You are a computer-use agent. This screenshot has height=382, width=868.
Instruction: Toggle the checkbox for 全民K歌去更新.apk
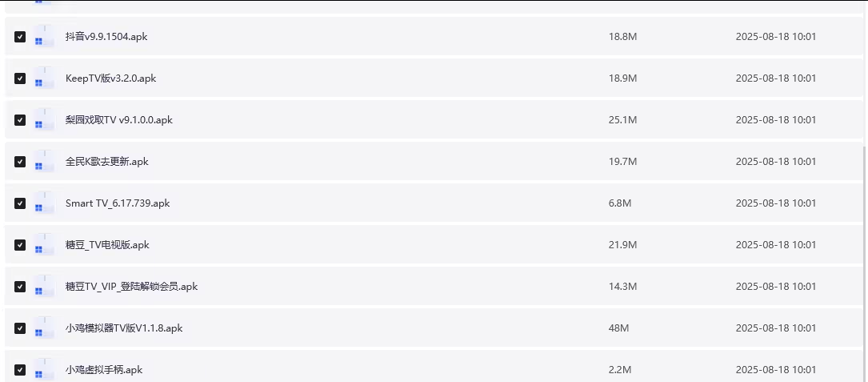coord(20,162)
